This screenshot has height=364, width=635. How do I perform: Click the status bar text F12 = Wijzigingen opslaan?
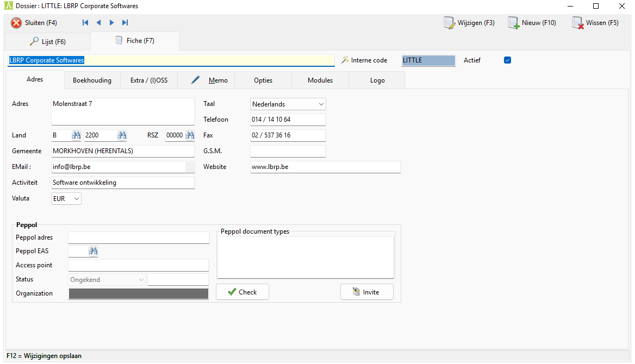tap(44, 355)
